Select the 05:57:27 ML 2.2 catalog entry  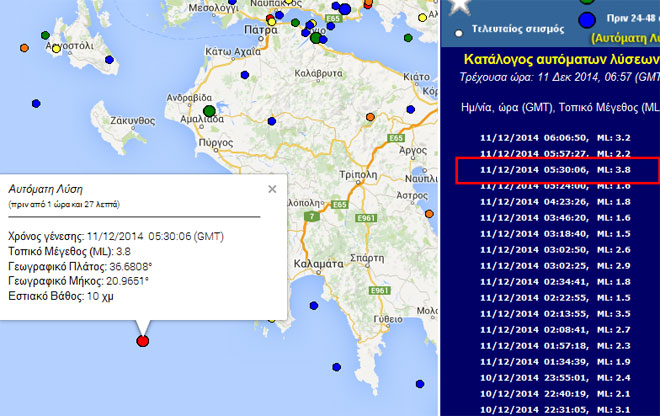(x=557, y=153)
